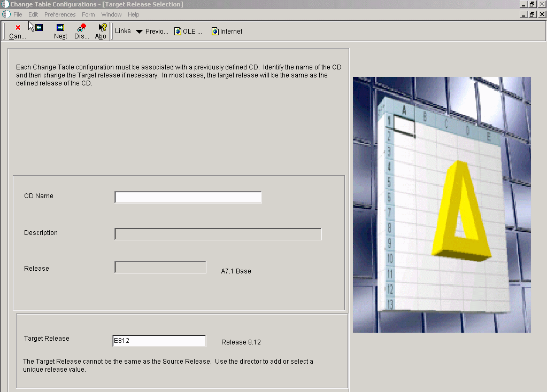Viewport: 547px width, 392px height.
Task: Focus the CD Name input field
Action: click(x=188, y=197)
